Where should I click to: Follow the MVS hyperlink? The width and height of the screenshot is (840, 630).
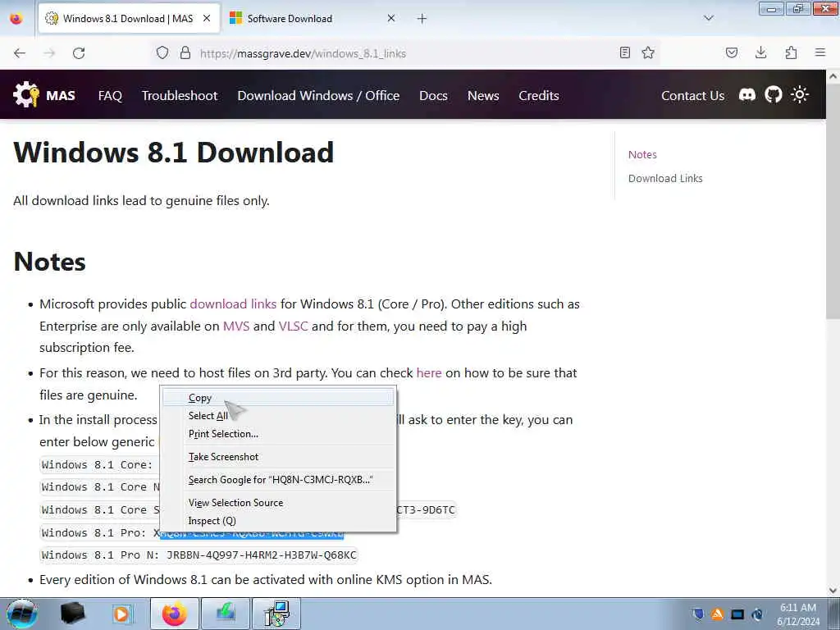[236, 326]
